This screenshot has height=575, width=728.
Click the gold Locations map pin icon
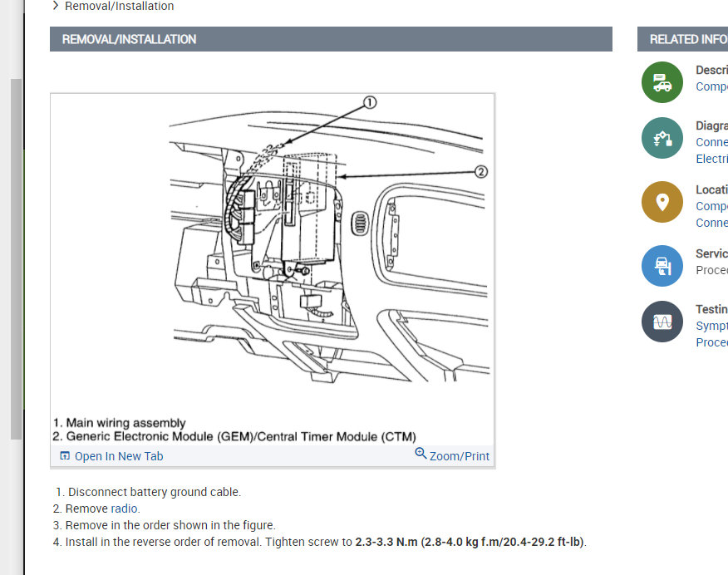662,202
